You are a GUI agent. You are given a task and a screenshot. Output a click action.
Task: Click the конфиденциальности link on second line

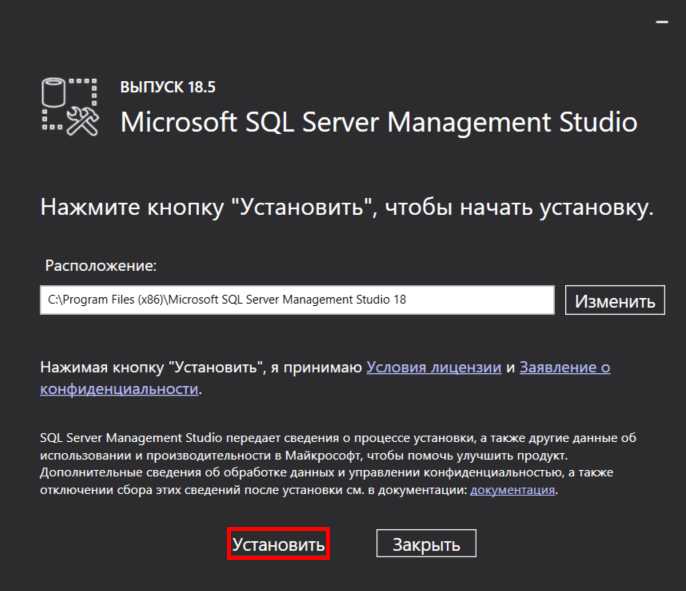(x=118, y=389)
